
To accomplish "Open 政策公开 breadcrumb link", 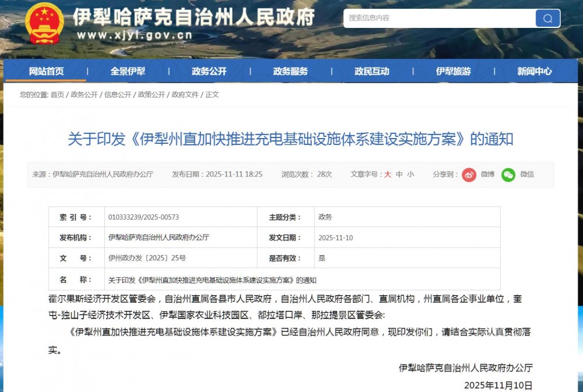I will pos(152,95).
